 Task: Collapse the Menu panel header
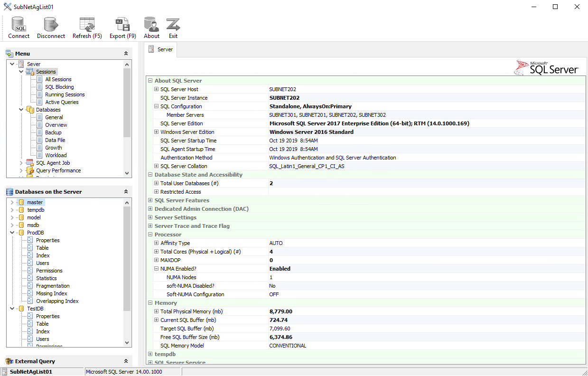pyautogui.click(x=125, y=53)
